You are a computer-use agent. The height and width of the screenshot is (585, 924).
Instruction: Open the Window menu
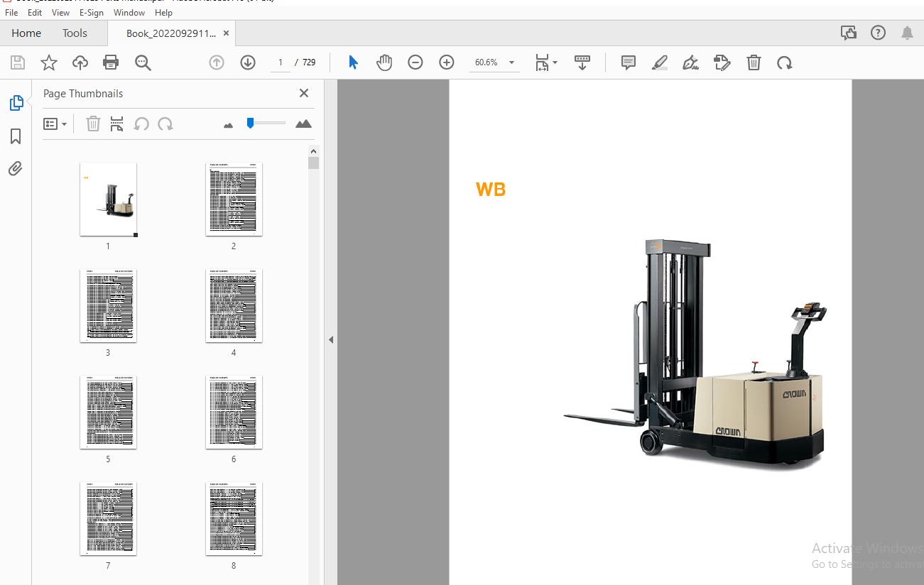tap(129, 13)
